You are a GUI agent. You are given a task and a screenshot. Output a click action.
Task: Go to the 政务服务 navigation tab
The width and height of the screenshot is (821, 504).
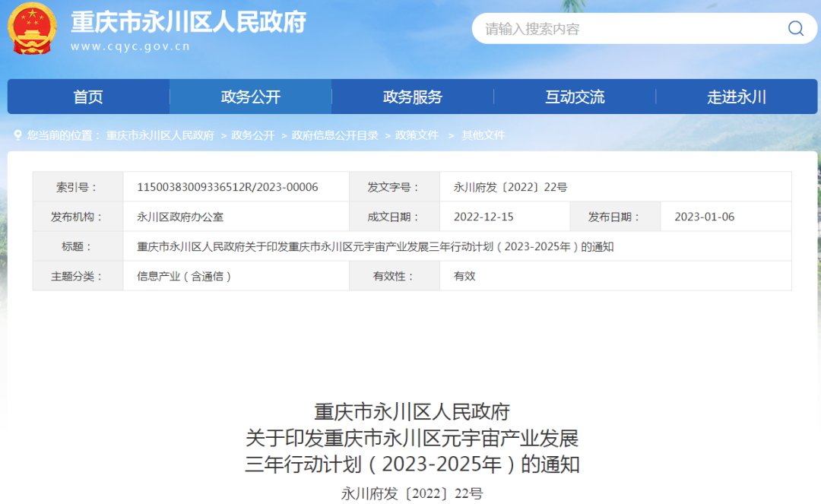(x=412, y=97)
